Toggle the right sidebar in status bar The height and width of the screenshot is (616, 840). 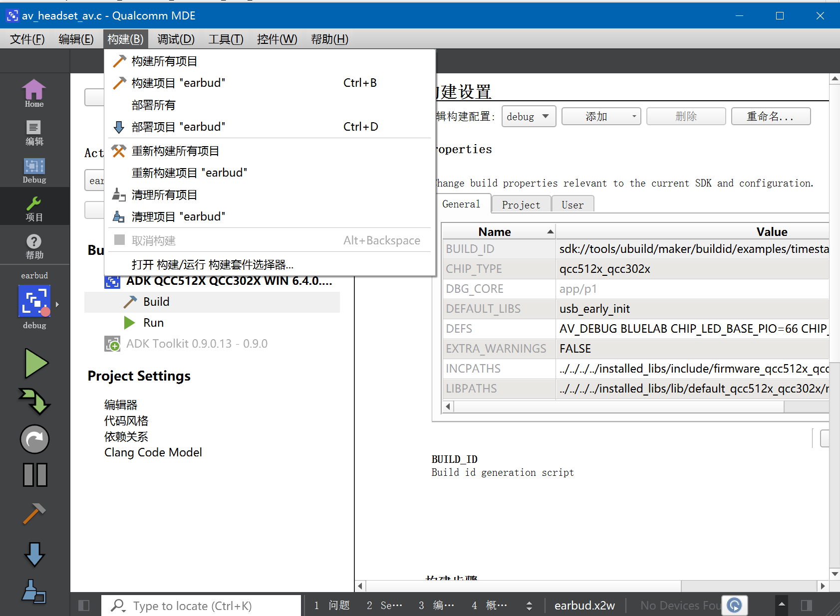point(806,606)
